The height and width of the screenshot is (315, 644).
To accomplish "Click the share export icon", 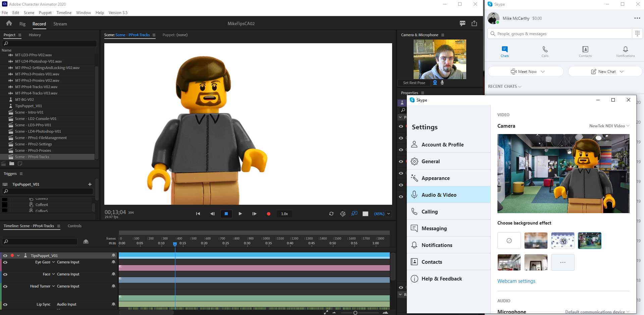I will tap(474, 23).
